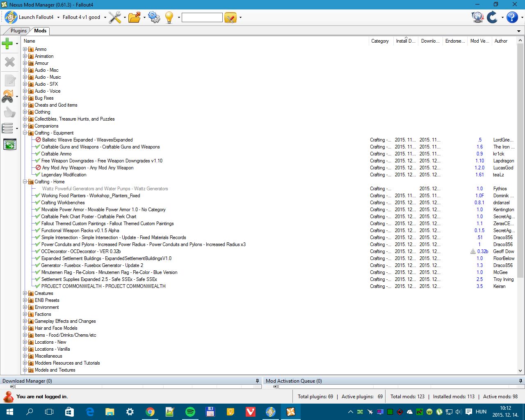Sort by the Category column header
Image resolution: width=525 pixels, height=420 pixels.
pyautogui.click(x=381, y=41)
